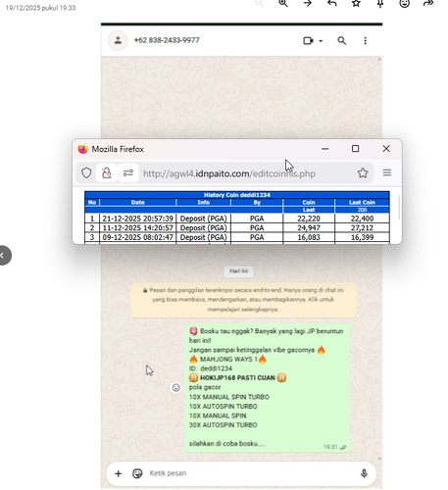
Task: React with the emoji smiley icon
Action: [404, 3]
